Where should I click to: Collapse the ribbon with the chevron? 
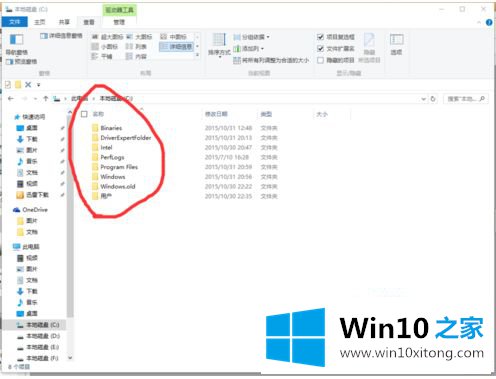tap(479, 23)
